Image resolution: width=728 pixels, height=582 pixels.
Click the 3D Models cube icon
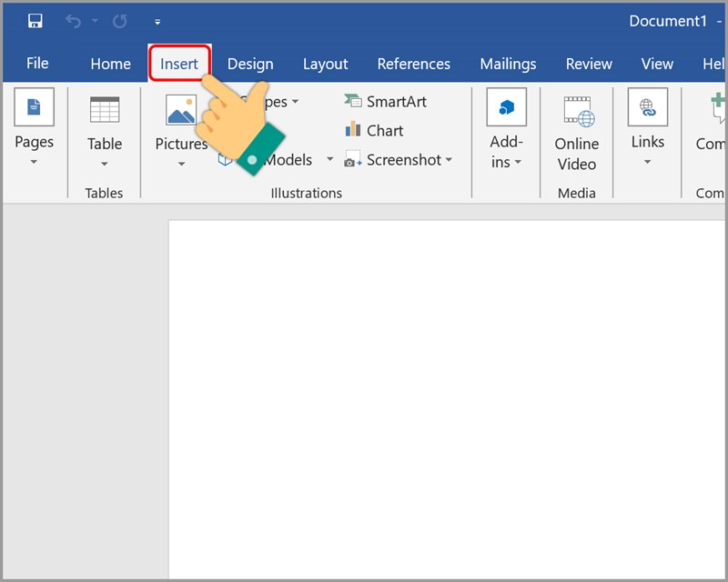coord(225,160)
